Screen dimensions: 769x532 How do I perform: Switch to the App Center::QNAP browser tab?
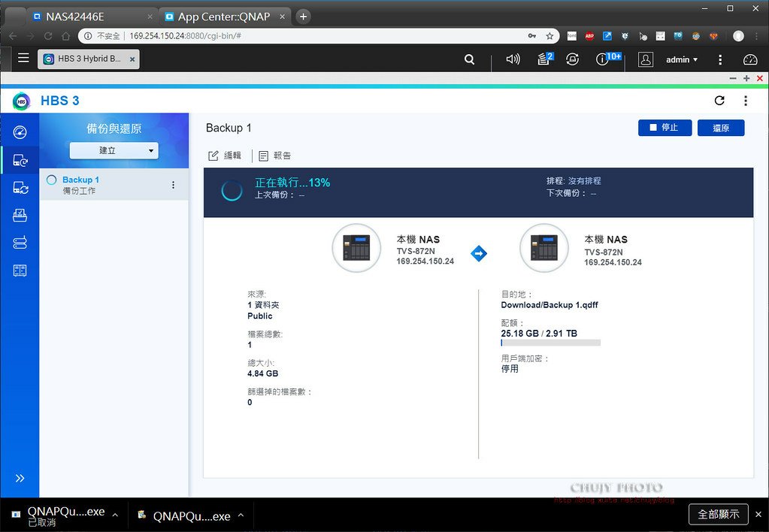click(225, 17)
